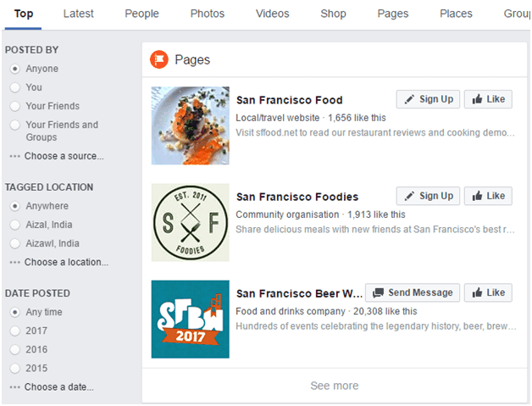Viewport: 532px width, 406px height.
Task: Open San Francisco Food page title
Action: click(x=289, y=100)
